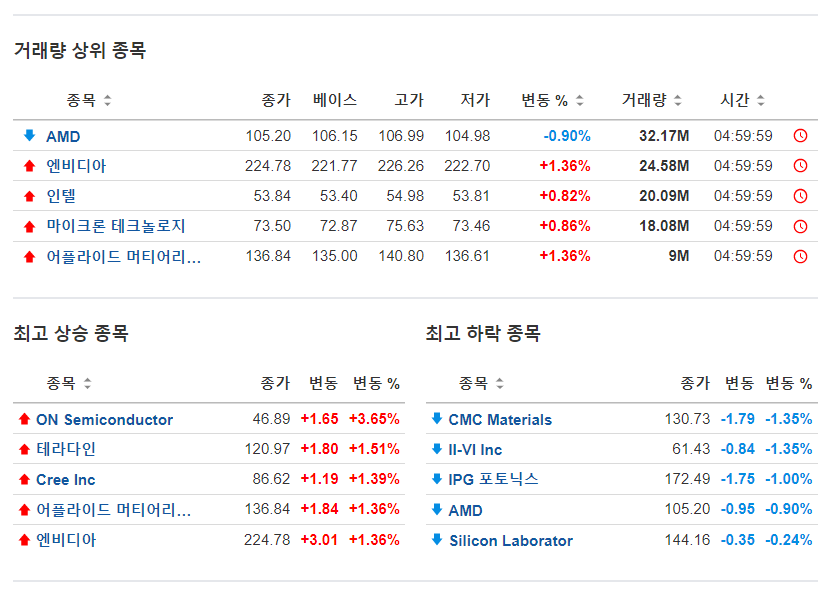Click the blue down arrow beside Silicon Laborator
Viewport: 831px width, 595px height.
[437, 539]
